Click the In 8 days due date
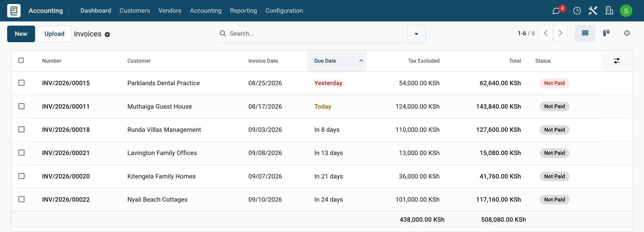 coord(327,129)
